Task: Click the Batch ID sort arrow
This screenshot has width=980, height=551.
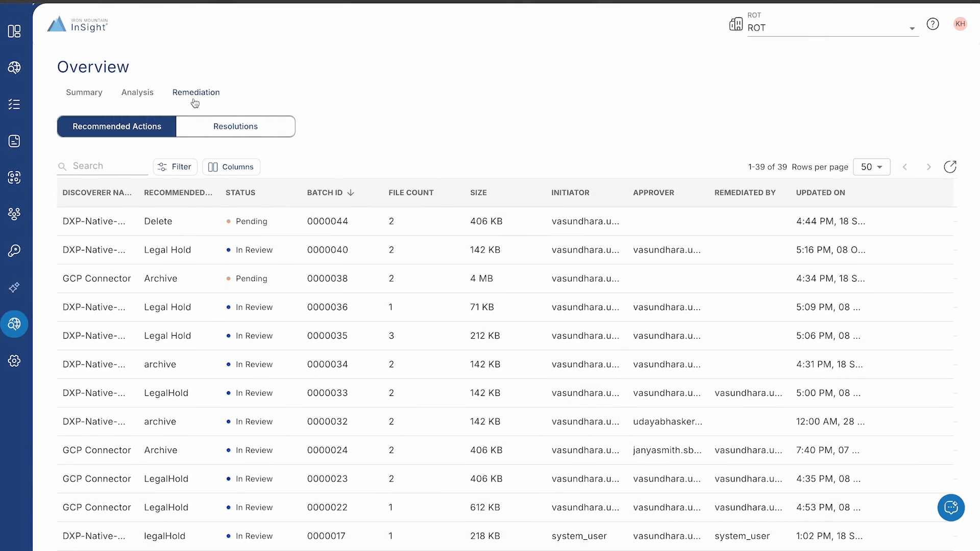Action: point(351,192)
